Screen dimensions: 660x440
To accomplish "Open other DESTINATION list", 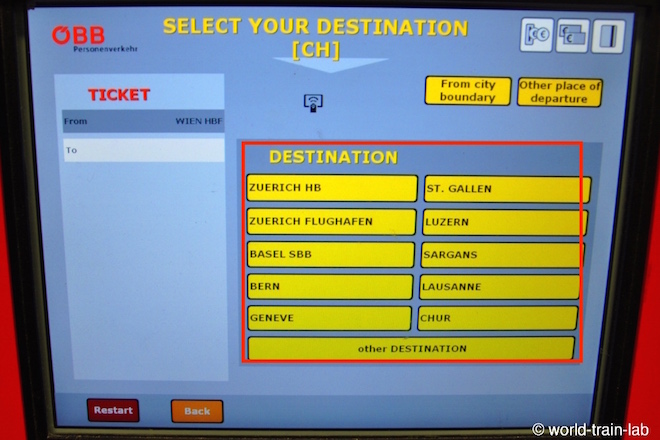I will click(x=411, y=348).
